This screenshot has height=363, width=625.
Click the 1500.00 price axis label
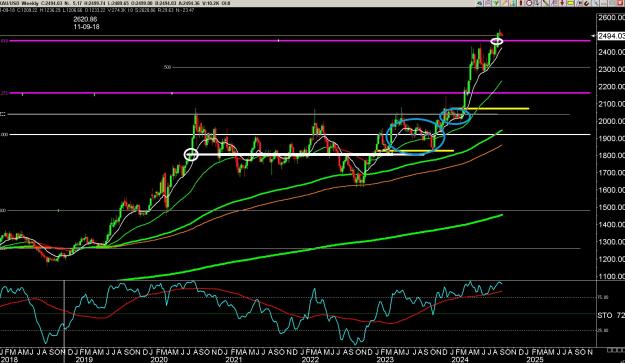(611, 207)
